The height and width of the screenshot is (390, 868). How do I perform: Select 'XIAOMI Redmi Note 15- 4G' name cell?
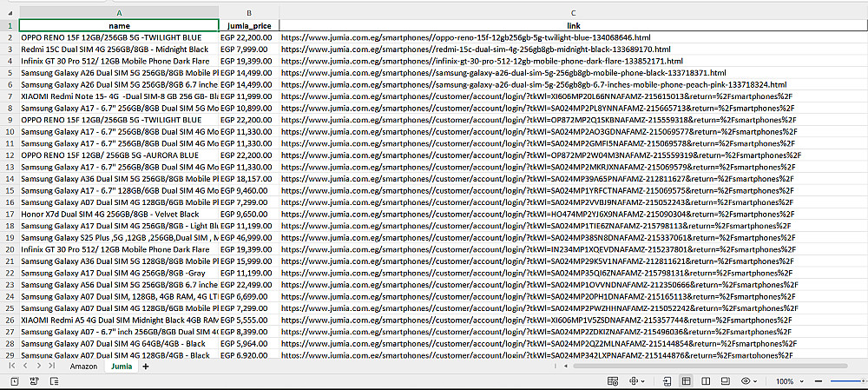click(119, 96)
